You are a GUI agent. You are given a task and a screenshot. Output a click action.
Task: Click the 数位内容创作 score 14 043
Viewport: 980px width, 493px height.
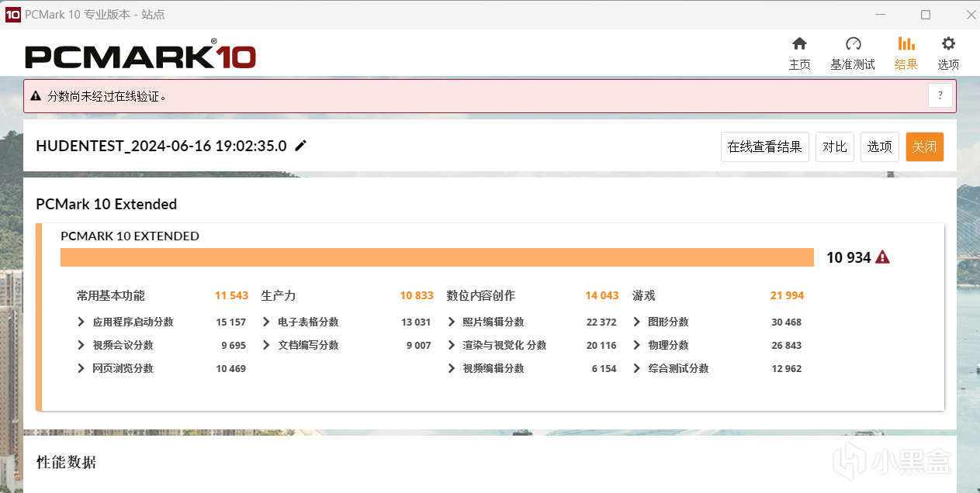[x=602, y=295]
